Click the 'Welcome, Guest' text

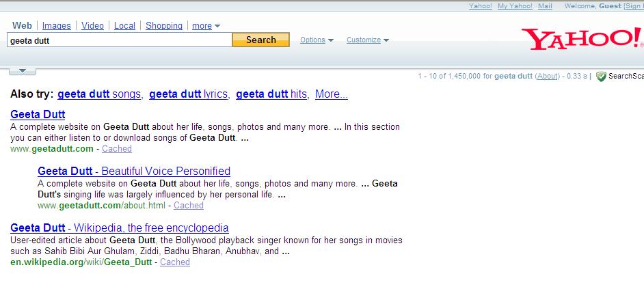point(593,6)
